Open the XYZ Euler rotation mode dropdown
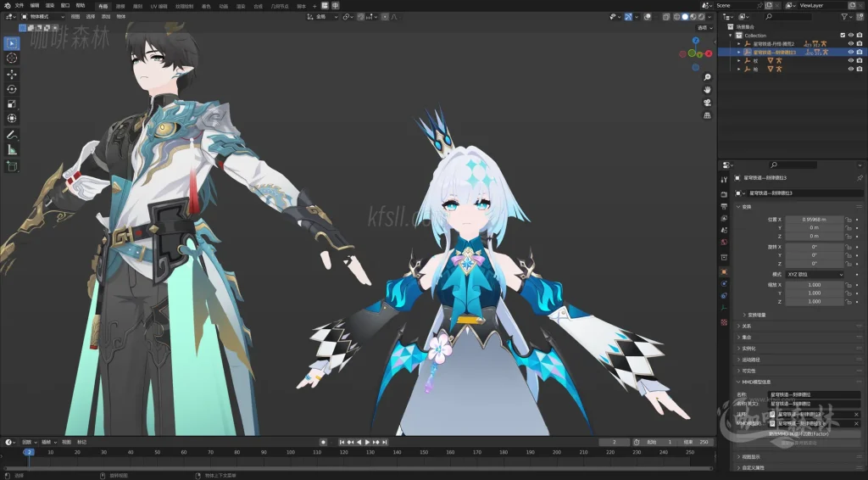Image resolution: width=868 pixels, height=480 pixels. point(815,275)
